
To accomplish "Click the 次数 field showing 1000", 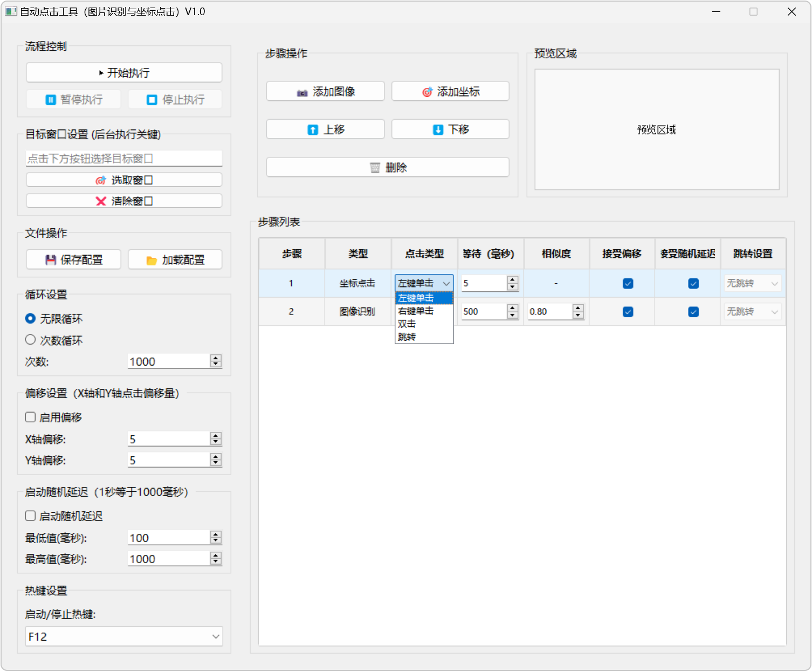I will pyautogui.click(x=169, y=361).
